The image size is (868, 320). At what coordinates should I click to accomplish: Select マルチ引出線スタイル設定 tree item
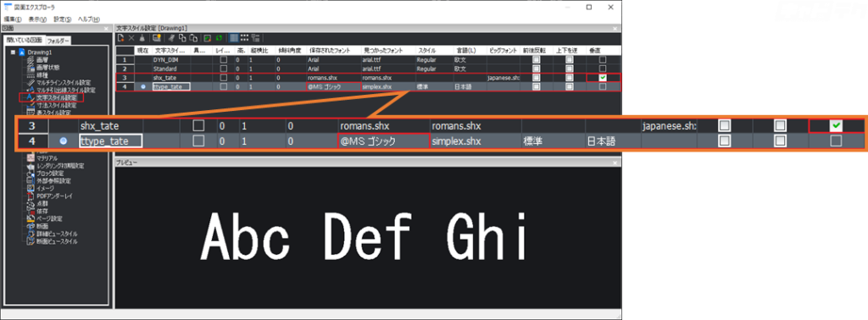[x=66, y=90]
